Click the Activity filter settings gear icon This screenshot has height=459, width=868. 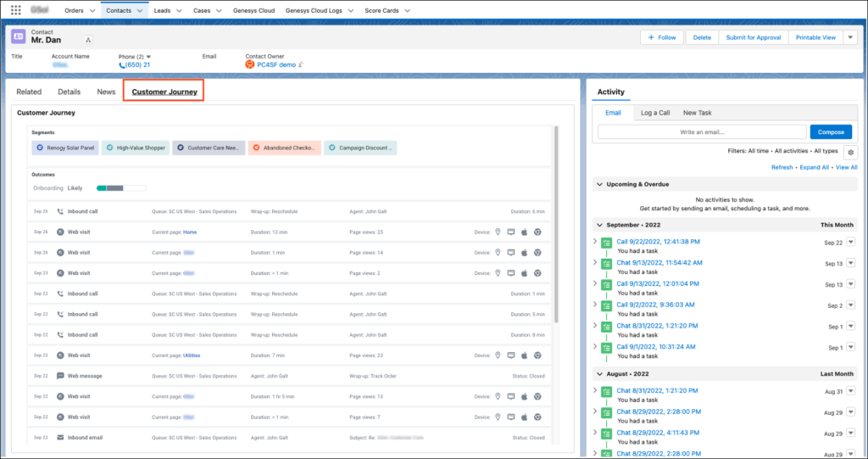point(850,152)
